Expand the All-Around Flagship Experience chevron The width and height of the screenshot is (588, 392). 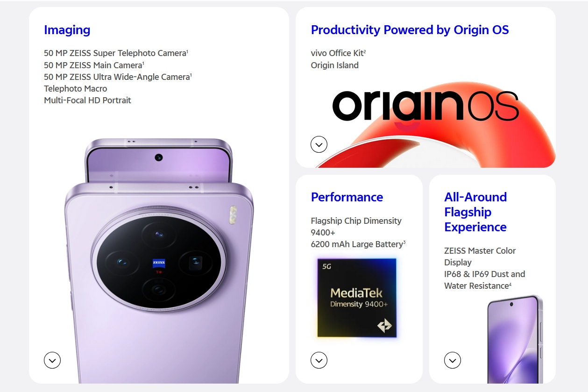click(x=453, y=360)
